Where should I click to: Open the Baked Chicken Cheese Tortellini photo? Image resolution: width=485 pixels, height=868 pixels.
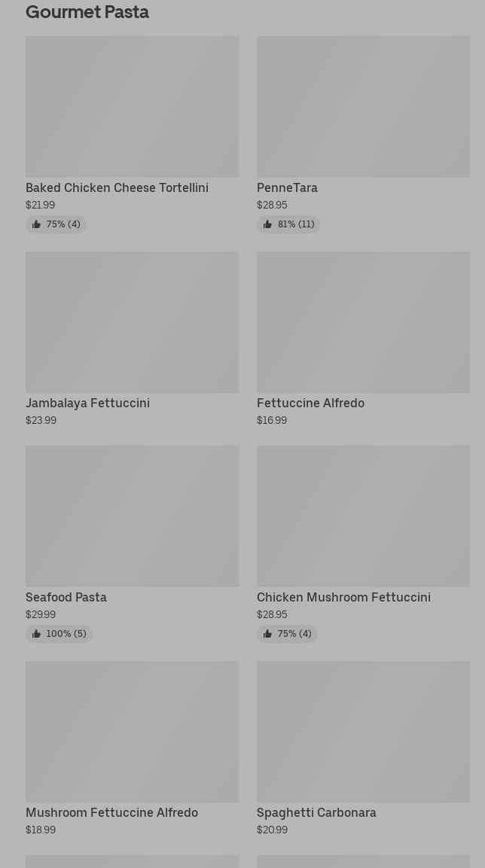(x=132, y=106)
